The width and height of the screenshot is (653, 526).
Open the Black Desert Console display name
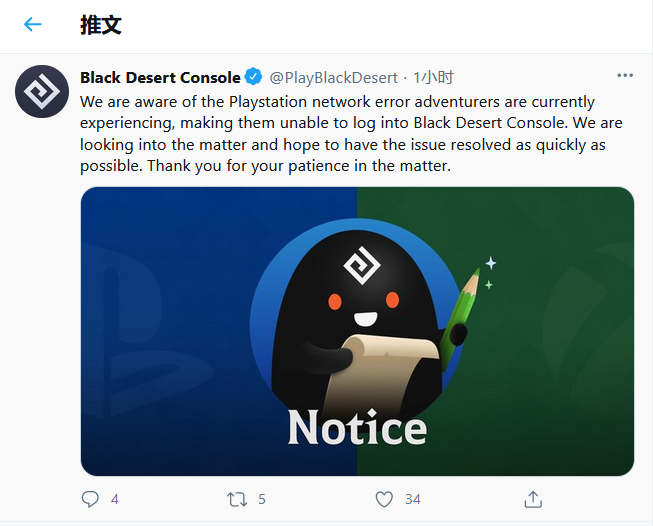(x=160, y=77)
